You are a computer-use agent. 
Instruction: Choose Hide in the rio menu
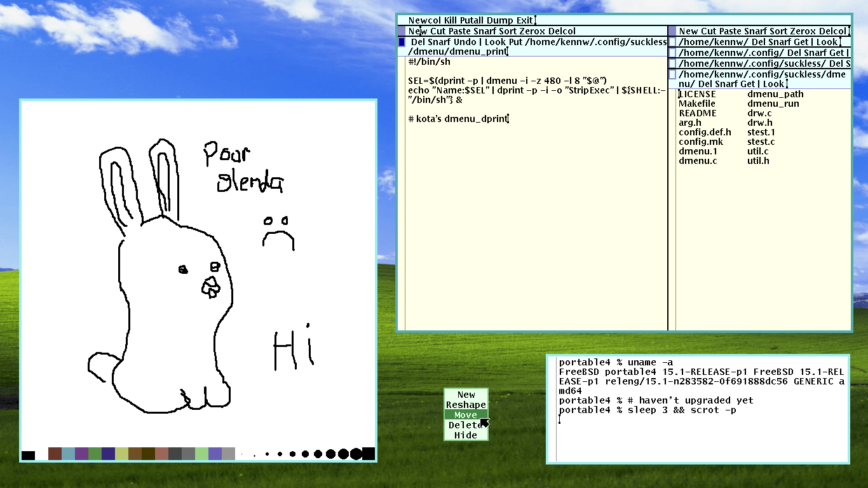[466, 435]
